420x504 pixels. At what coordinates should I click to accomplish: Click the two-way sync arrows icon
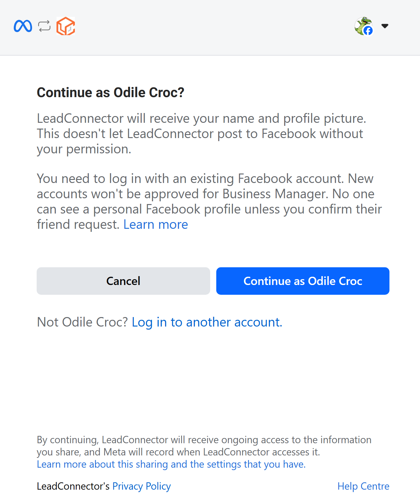coord(44,26)
